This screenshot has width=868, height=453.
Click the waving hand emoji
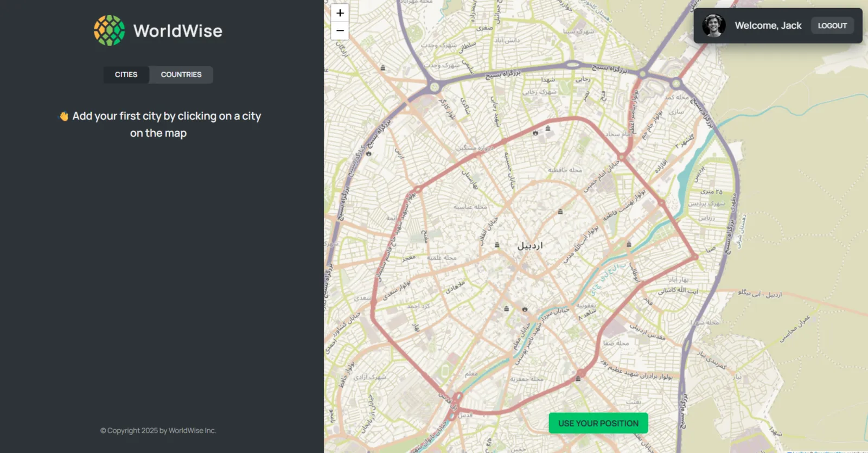pyautogui.click(x=64, y=116)
